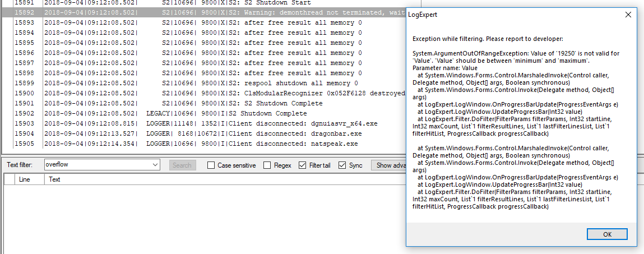The width and height of the screenshot is (644, 254).
Task: Select log line 15895
Action: coord(204,43)
